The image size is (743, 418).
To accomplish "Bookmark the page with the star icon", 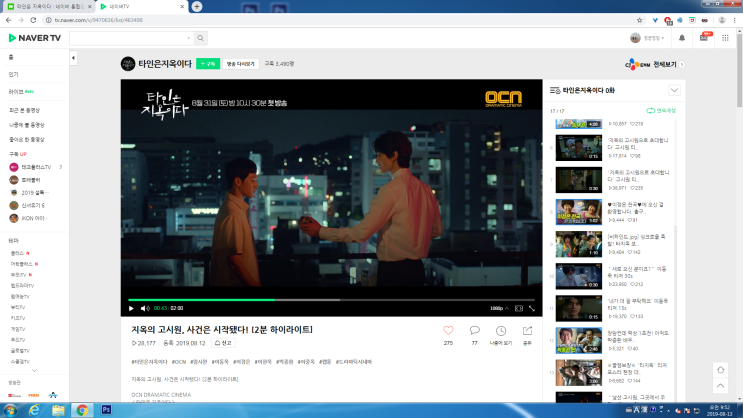I will point(640,20).
